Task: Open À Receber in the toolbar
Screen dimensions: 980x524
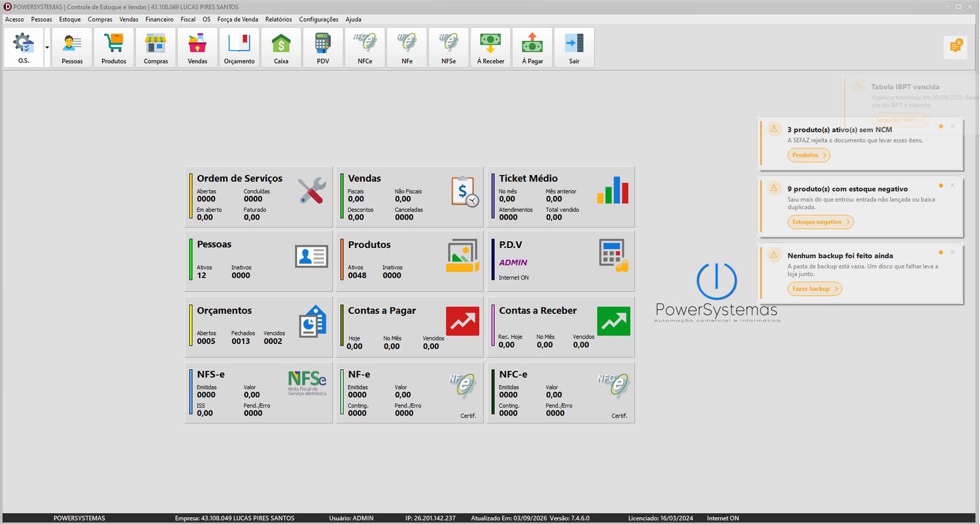Action: (491, 47)
